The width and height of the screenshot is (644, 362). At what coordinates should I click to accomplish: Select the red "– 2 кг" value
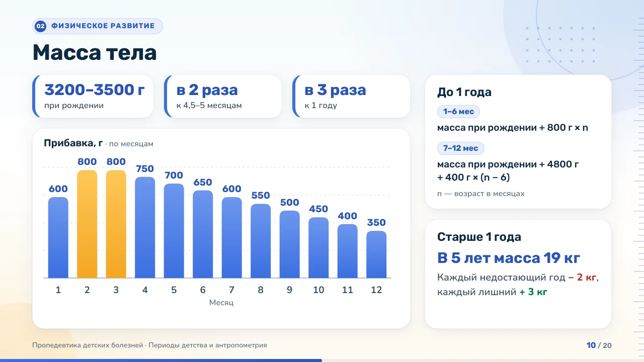pos(583,278)
